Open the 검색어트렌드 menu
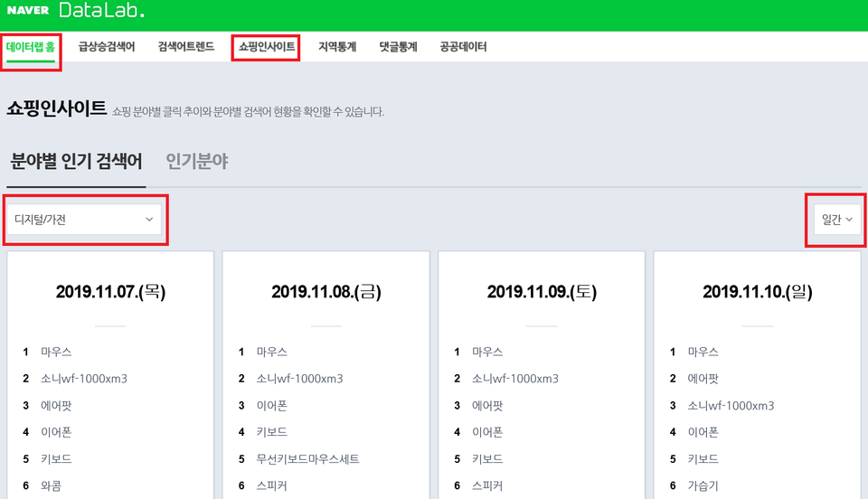868x499 pixels. pos(186,46)
